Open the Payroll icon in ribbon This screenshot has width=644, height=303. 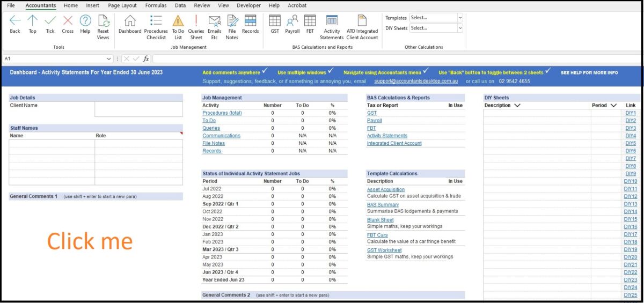[292, 21]
